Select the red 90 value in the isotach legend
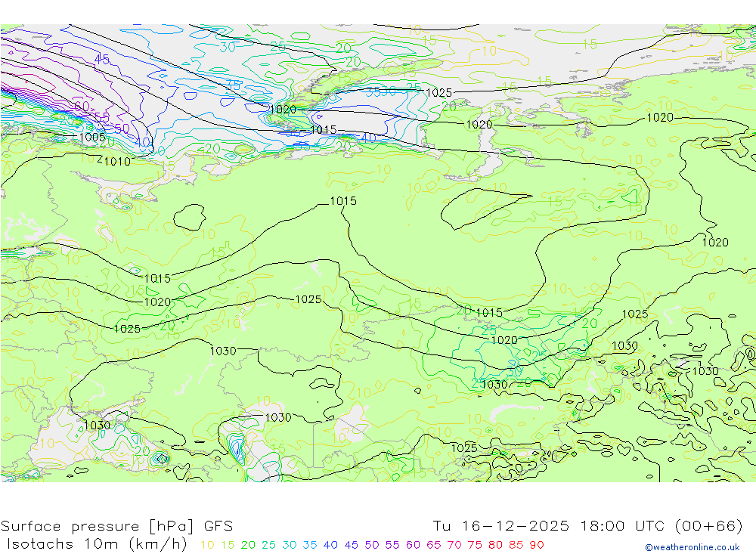The height and width of the screenshot is (554, 756). pyautogui.click(x=537, y=546)
